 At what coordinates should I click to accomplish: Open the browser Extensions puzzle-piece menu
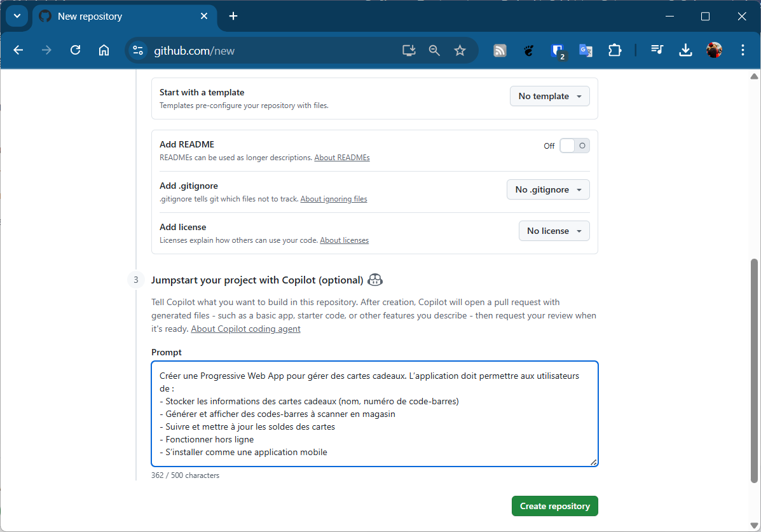click(614, 50)
